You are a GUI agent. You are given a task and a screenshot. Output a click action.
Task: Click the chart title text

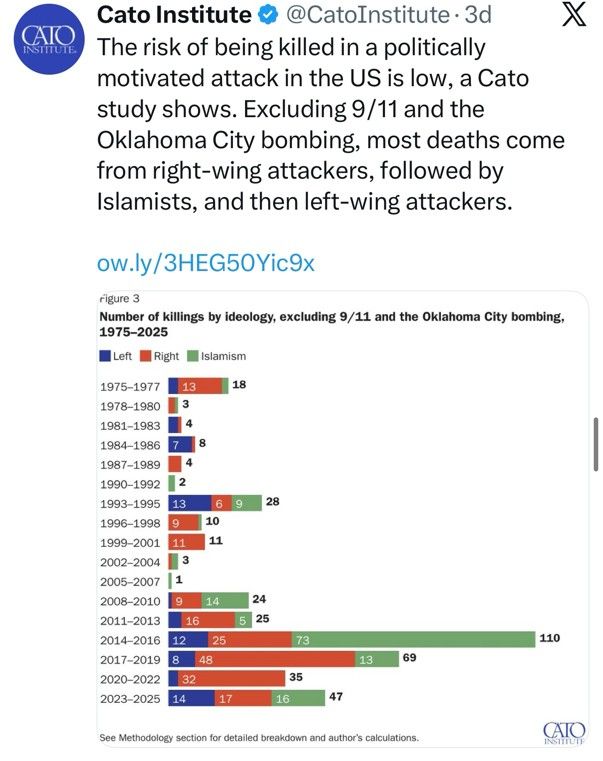[332, 324]
